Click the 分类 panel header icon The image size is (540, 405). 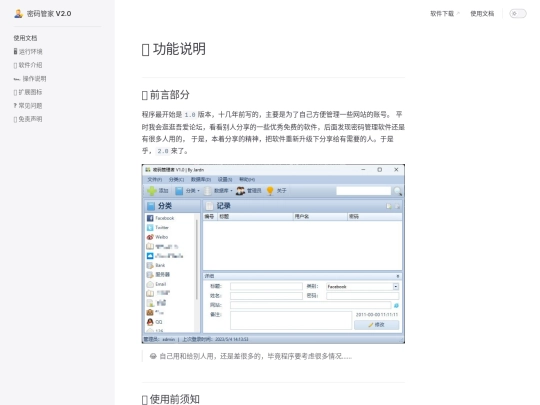point(151,206)
